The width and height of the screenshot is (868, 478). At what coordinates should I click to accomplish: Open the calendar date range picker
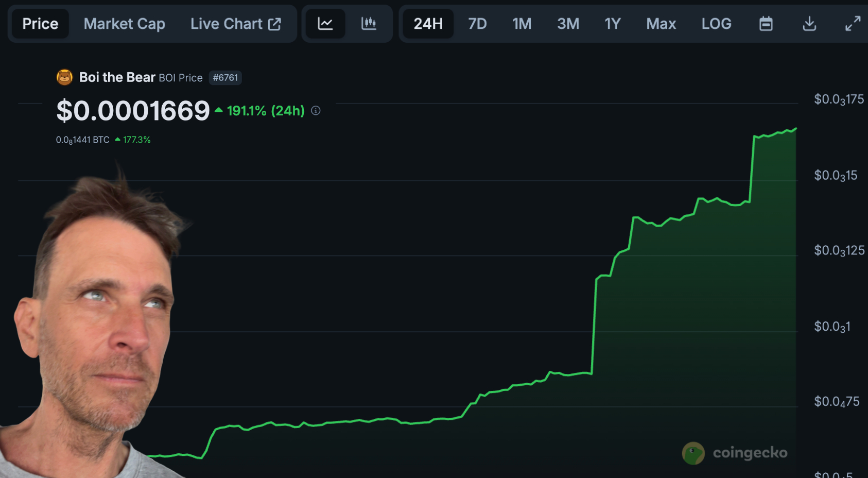[x=766, y=24]
